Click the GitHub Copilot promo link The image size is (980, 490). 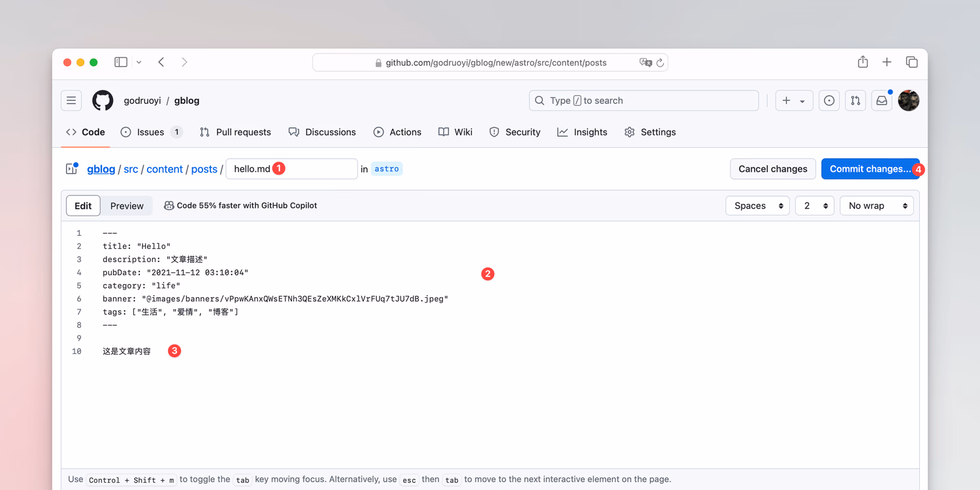pyautogui.click(x=240, y=205)
